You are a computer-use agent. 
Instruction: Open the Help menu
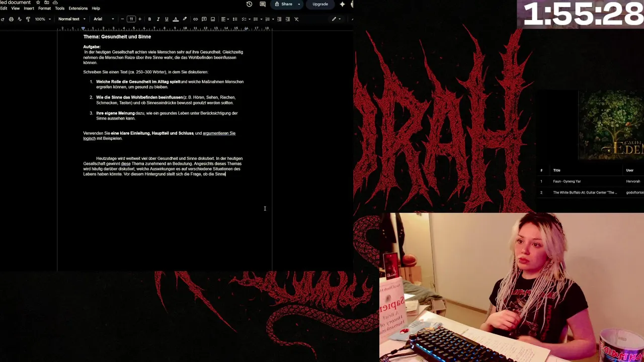pos(96,9)
